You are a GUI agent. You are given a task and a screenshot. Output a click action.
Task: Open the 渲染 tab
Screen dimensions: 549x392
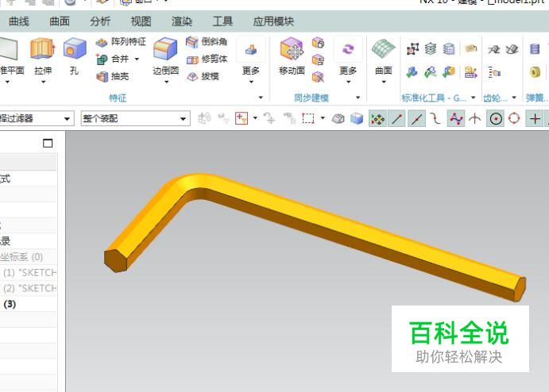[x=182, y=21]
